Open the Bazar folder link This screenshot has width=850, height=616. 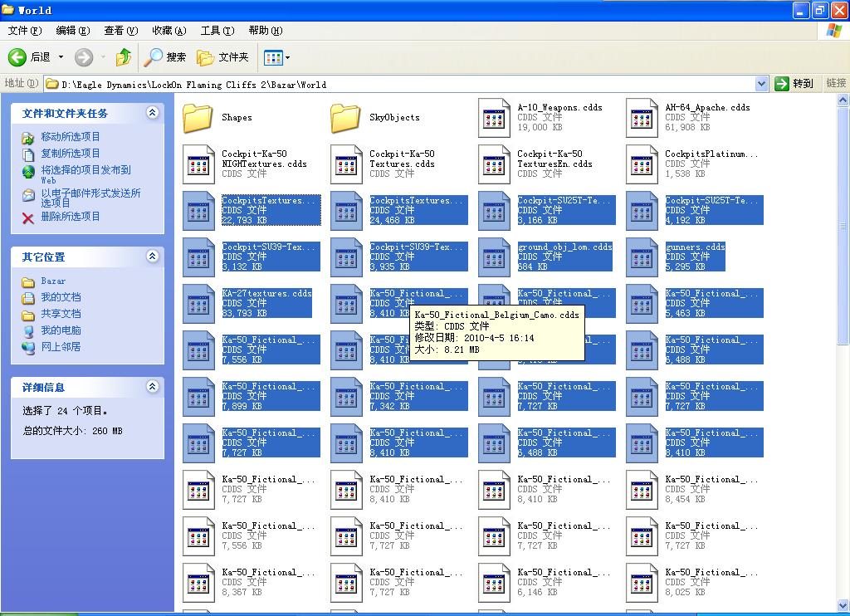53,281
